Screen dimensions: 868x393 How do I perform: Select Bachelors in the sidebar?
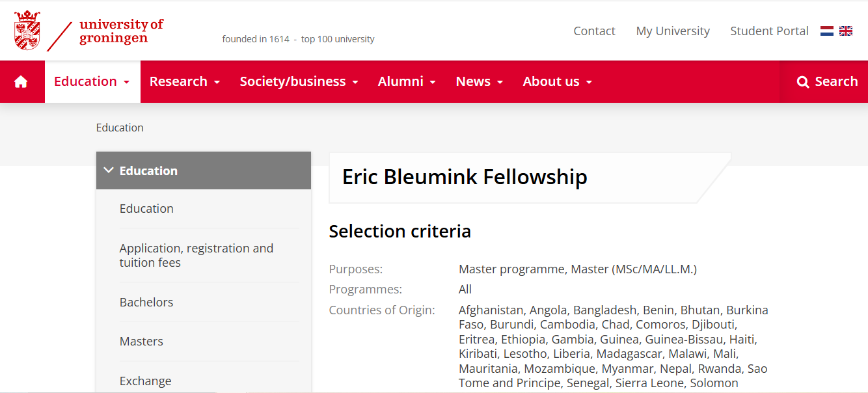click(x=146, y=302)
